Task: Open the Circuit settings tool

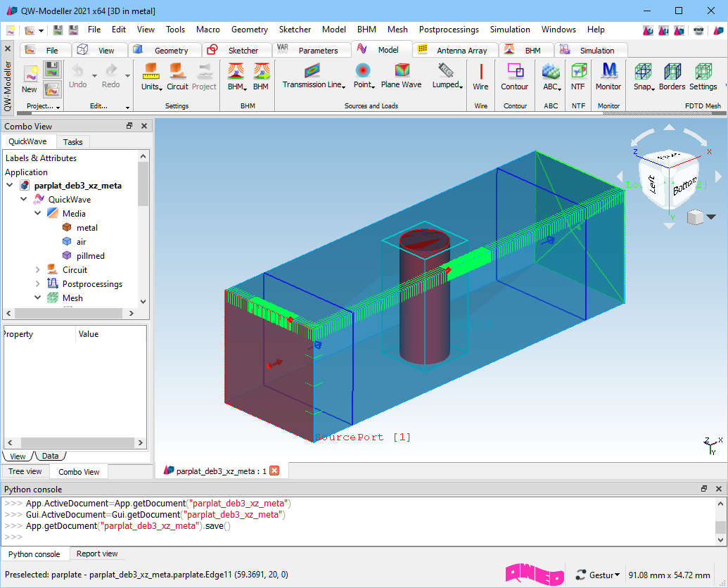Action: pos(177,77)
